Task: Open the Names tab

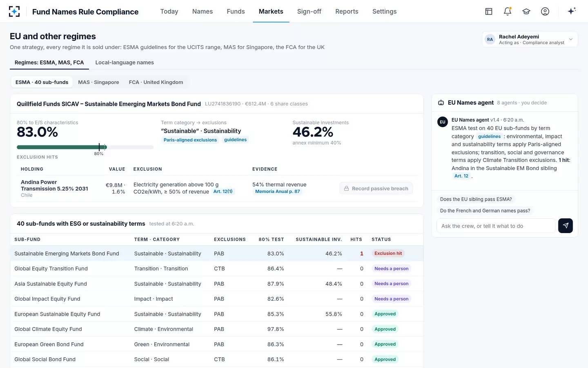Action: tap(203, 11)
